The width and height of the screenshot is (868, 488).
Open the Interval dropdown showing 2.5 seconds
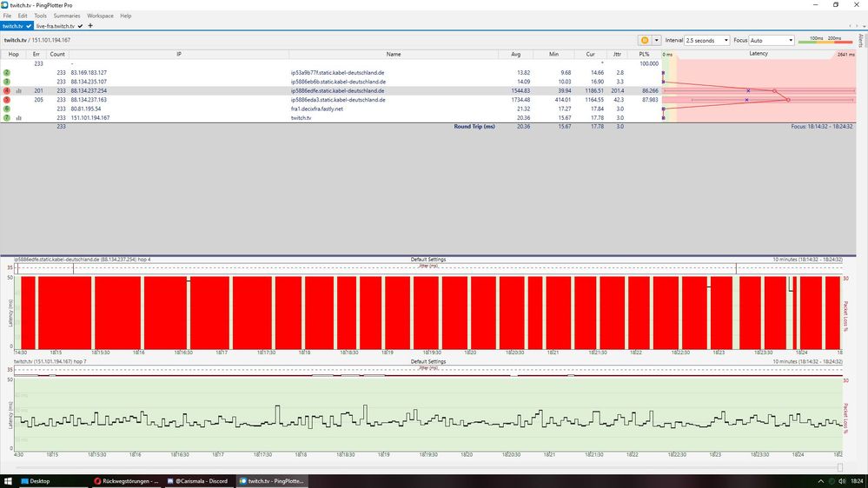tap(707, 40)
